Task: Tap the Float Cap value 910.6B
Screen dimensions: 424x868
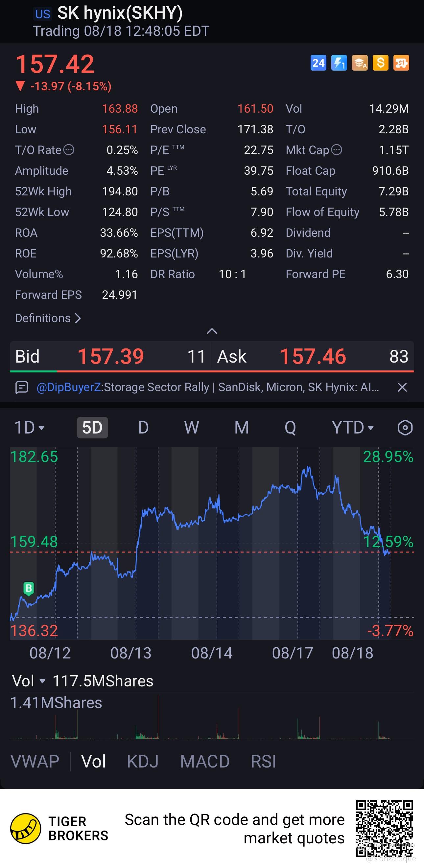Action: tap(390, 171)
